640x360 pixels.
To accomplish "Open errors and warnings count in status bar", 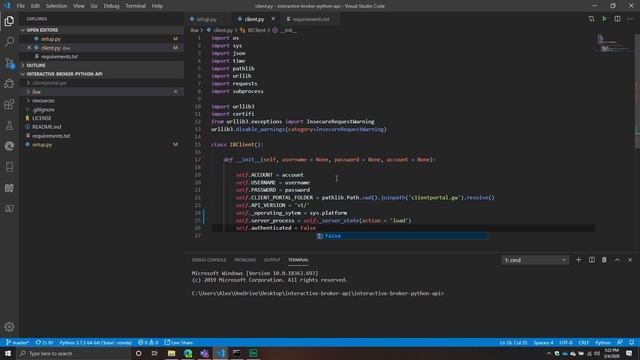I will (x=148, y=342).
